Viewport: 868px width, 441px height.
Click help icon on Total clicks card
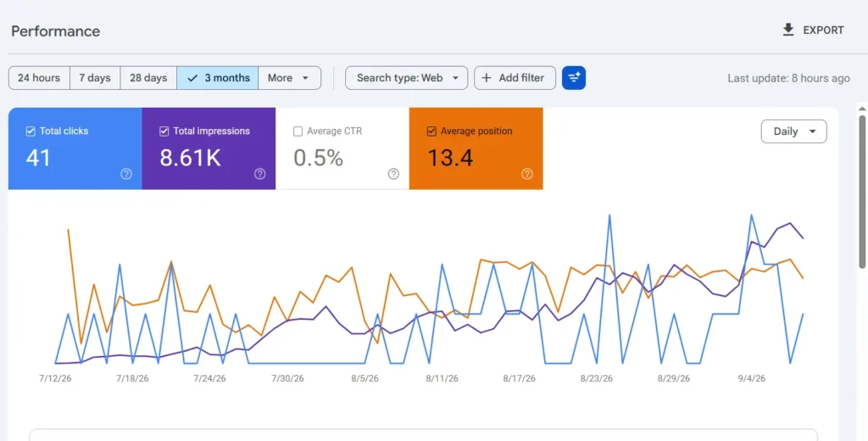click(x=126, y=174)
